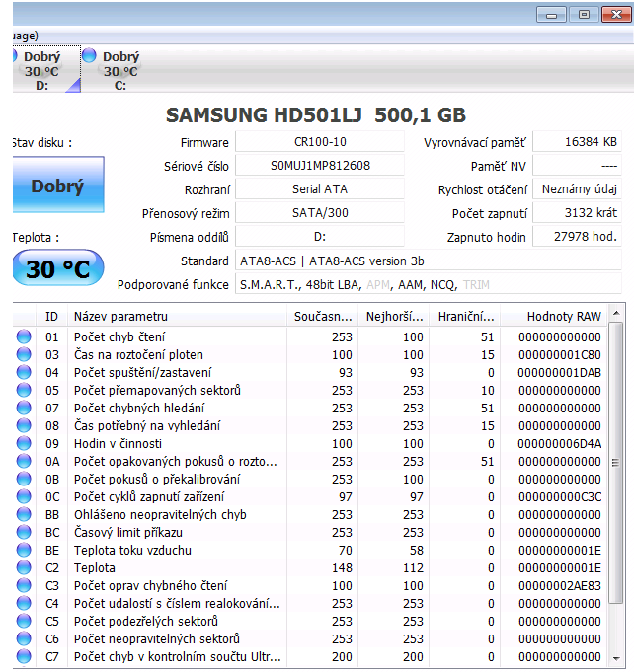Screen dimensions: 634x672
Task: Click status orb for Teplota toku vzduchu
Action: click(24, 550)
